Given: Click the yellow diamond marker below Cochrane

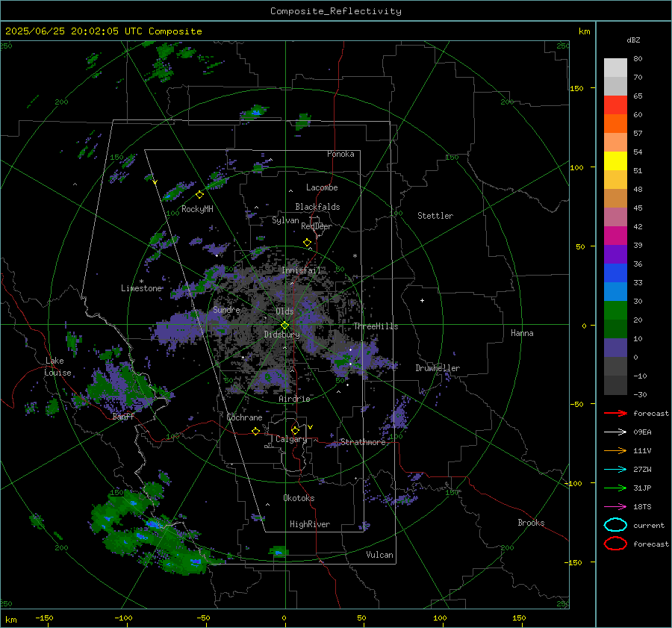Looking at the screenshot, I should pyautogui.click(x=256, y=432).
